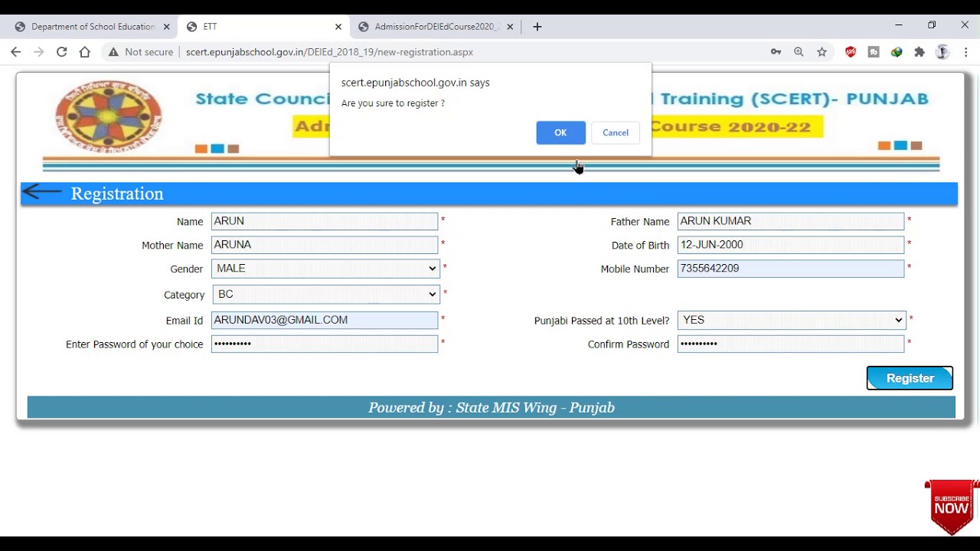Click the address bar URL
Image resolution: width=980 pixels, height=551 pixels.
pyautogui.click(x=329, y=52)
